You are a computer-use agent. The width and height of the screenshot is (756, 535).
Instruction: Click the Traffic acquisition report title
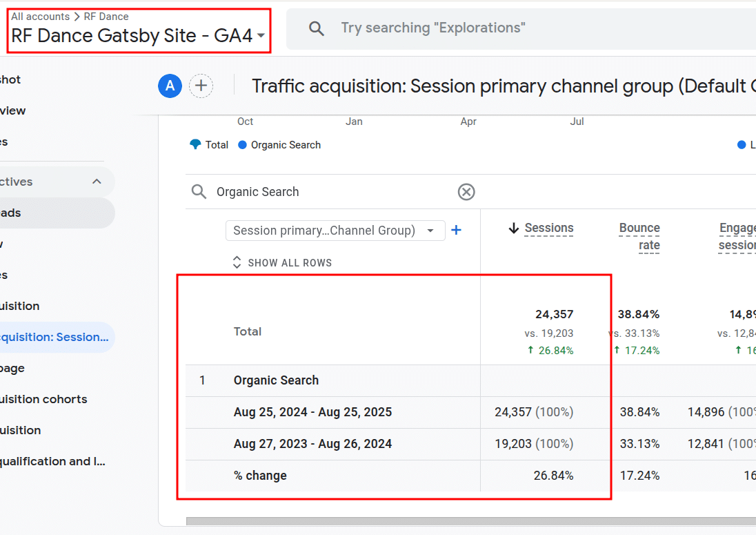pyautogui.click(x=504, y=86)
